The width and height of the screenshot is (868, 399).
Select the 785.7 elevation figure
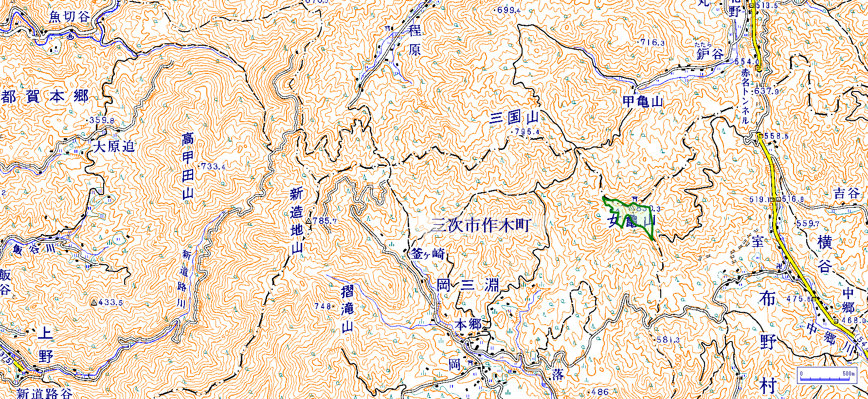click(325, 221)
